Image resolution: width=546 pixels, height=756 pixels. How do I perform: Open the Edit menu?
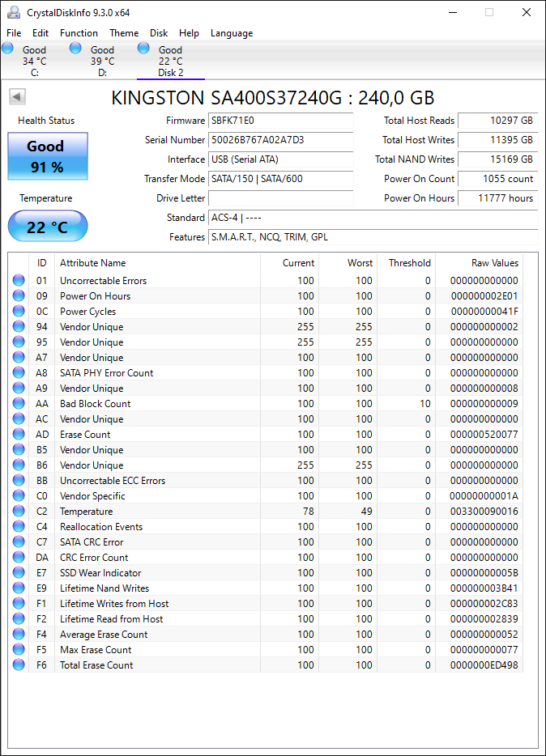(x=41, y=33)
